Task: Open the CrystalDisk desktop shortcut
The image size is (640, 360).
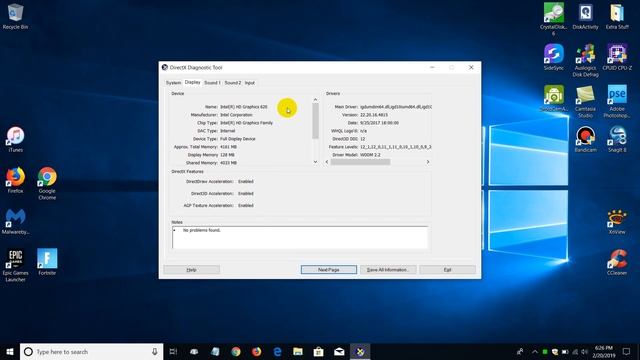Action: pos(553,19)
